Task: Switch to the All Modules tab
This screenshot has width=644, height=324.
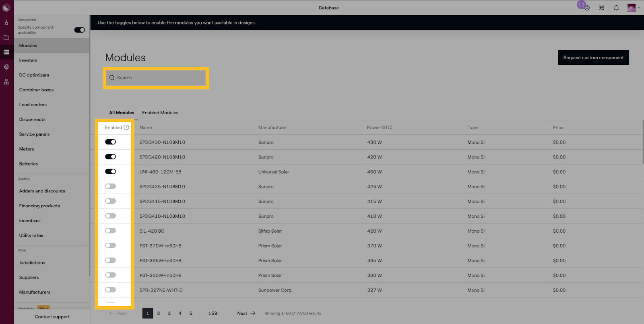Action: (x=122, y=113)
